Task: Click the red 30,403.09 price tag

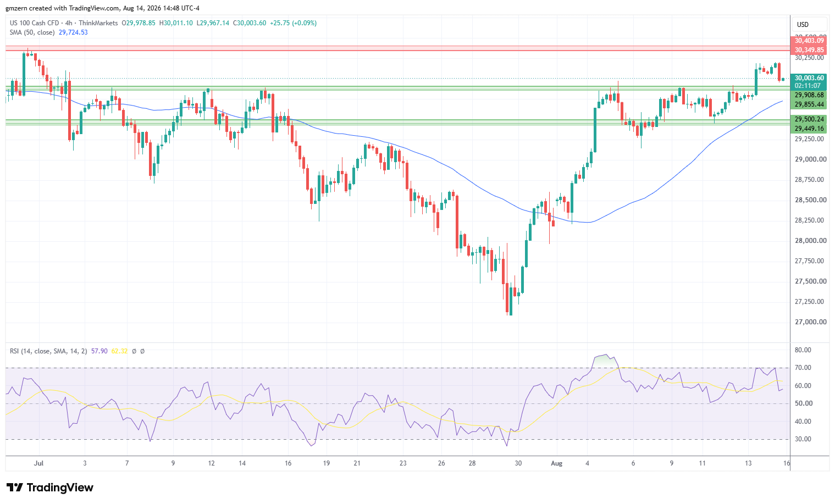Action: click(x=809, y=41)
